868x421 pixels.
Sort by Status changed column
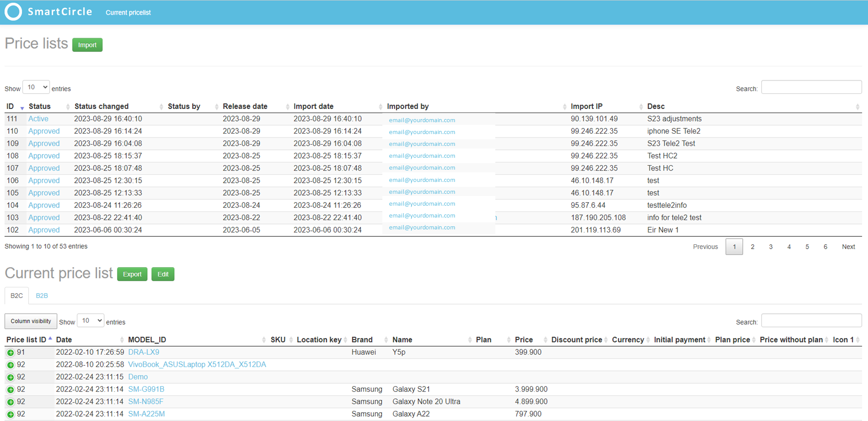pyautogui.click(x=119, y=106)
